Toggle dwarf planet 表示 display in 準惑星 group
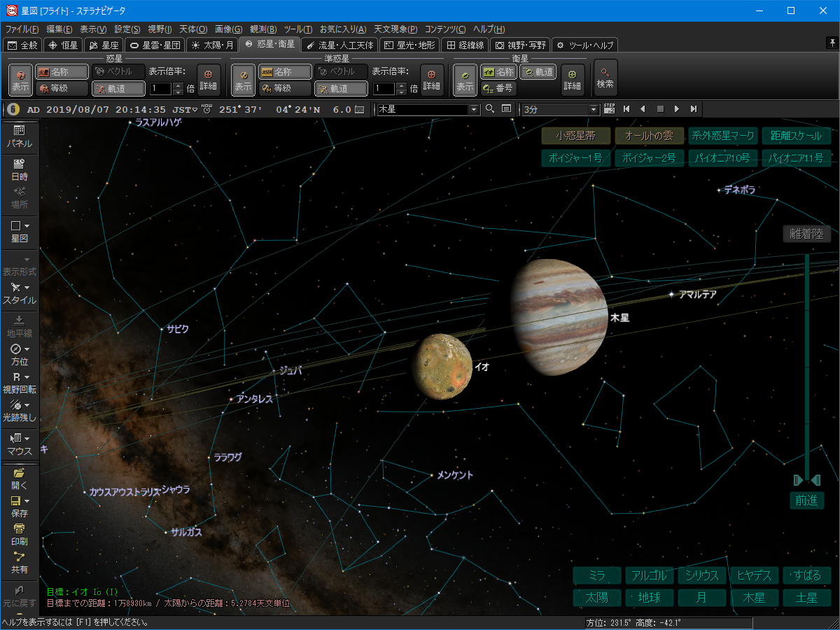The image size is (840, 630). [x=243, y=80]
